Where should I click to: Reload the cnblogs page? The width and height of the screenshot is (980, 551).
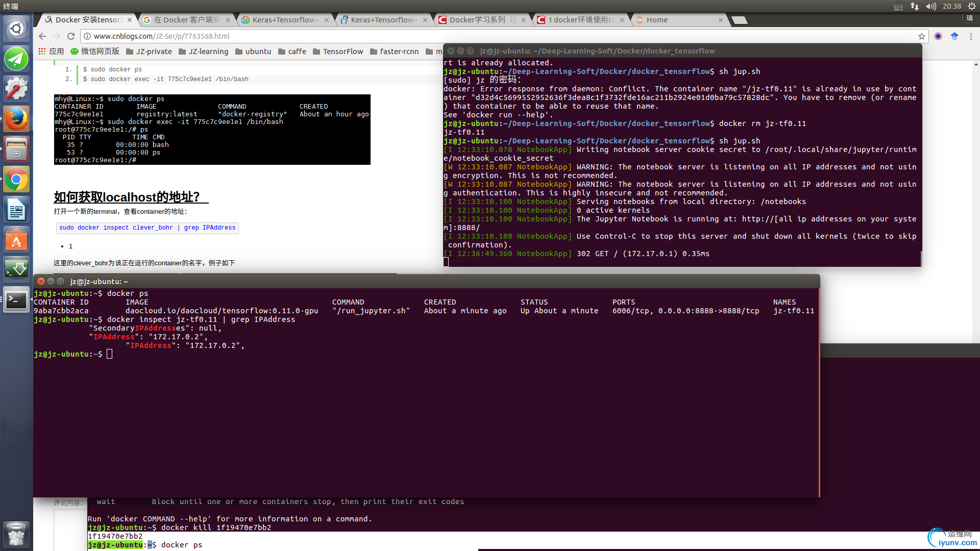[71, 36]
